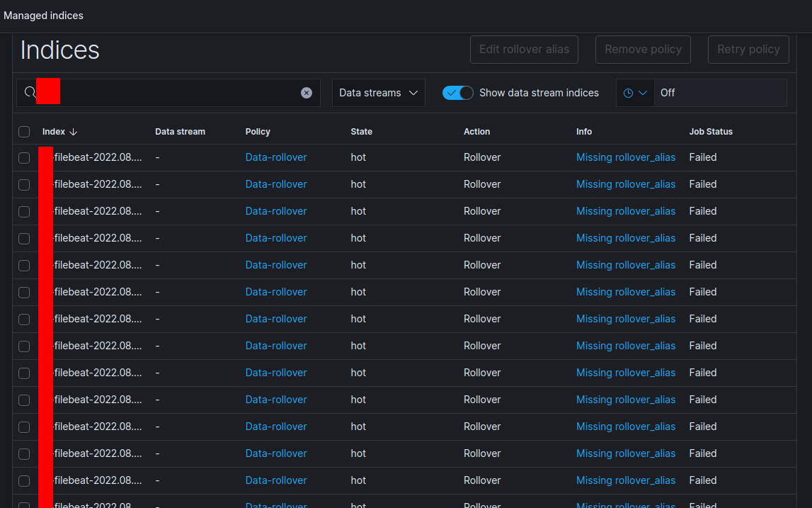Check the third filebeat index row checkbox
The width and height of the screenshot is (812, 508).
[x=24, y=212]
